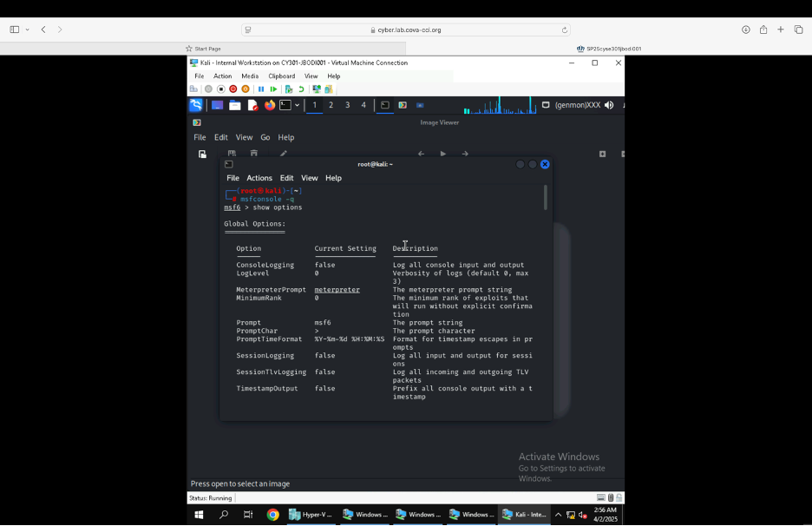This screenshot has height=526, width=812.
Task: Open the Sidebar dropdown arrow in Safari
Action: [27, 30]
